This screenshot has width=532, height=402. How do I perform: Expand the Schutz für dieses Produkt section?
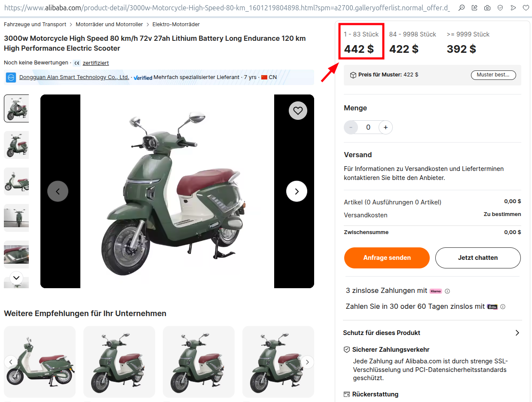517,333
